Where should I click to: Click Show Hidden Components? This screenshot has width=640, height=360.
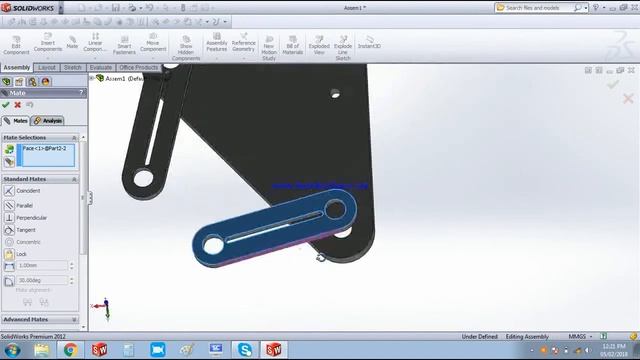pyautogui.click(x=186, y=48)
